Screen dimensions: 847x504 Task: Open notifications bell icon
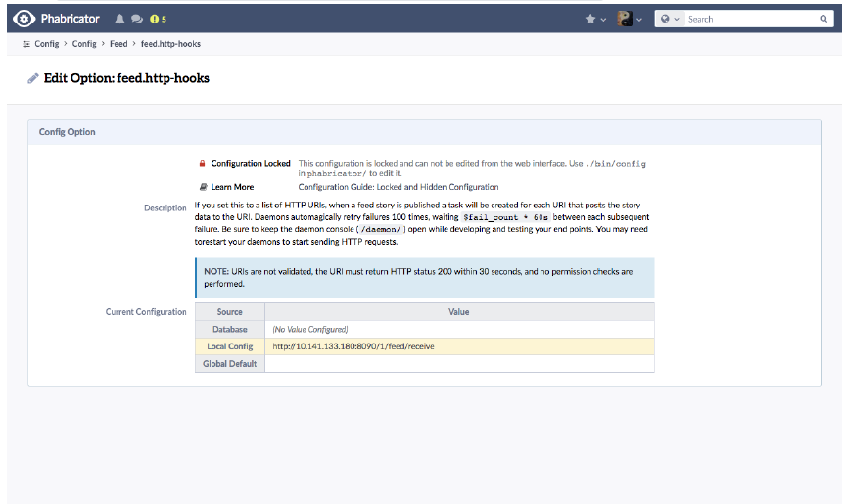(x=119, y=19)
